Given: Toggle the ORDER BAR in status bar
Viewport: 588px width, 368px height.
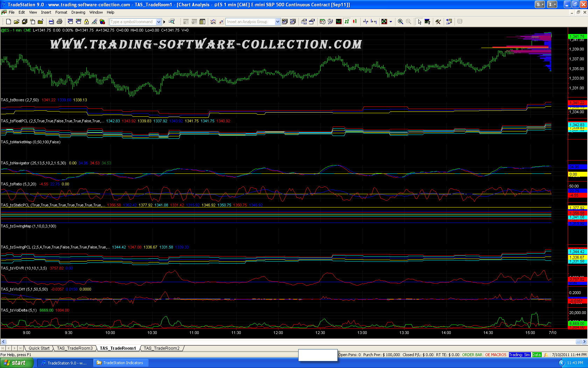Looking at the screenshot, I should click(472, 355).
